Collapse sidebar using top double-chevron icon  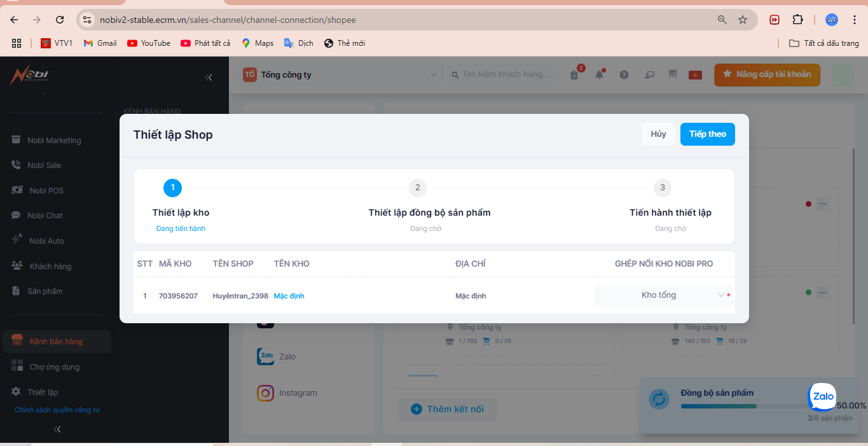point(209,78)
